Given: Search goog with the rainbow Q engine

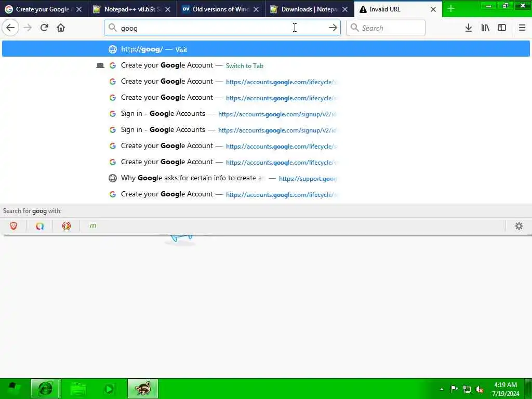Looking at the screenshot, I should [x=39, y=226].
